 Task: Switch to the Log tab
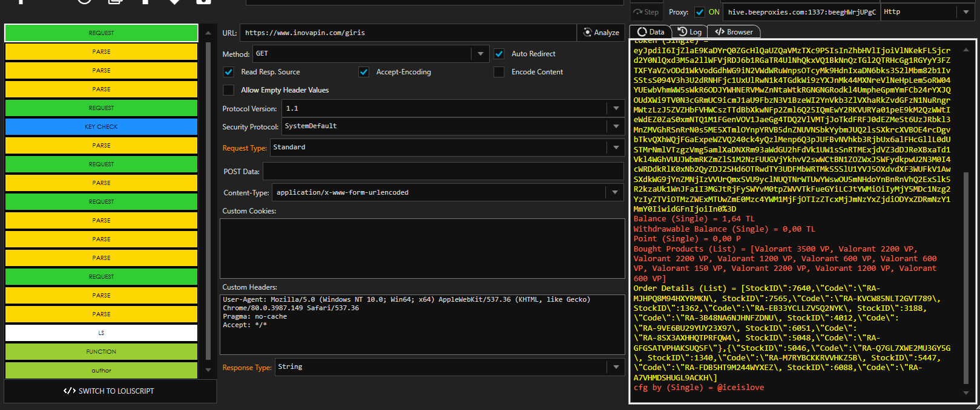coord(689,32)
